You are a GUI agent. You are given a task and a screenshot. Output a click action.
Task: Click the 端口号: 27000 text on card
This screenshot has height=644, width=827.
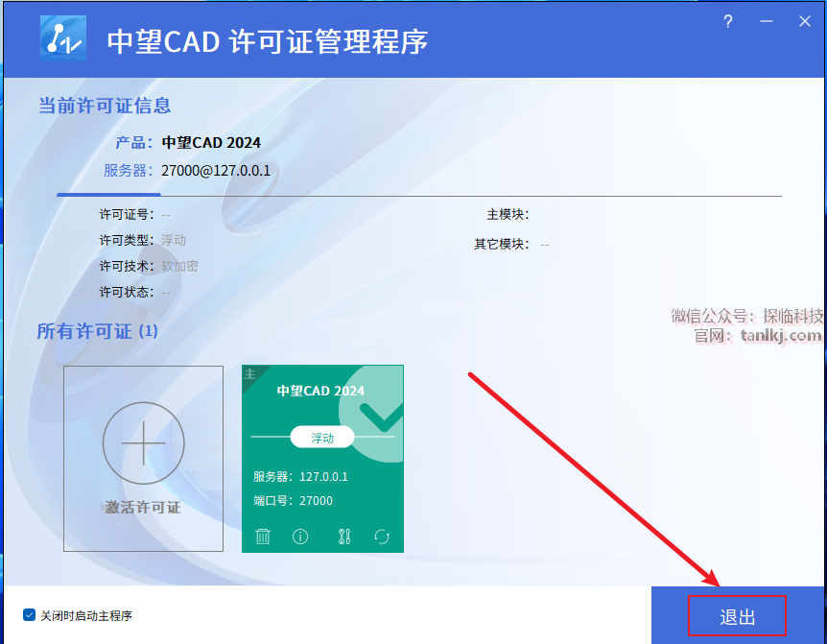pos(293,501)
